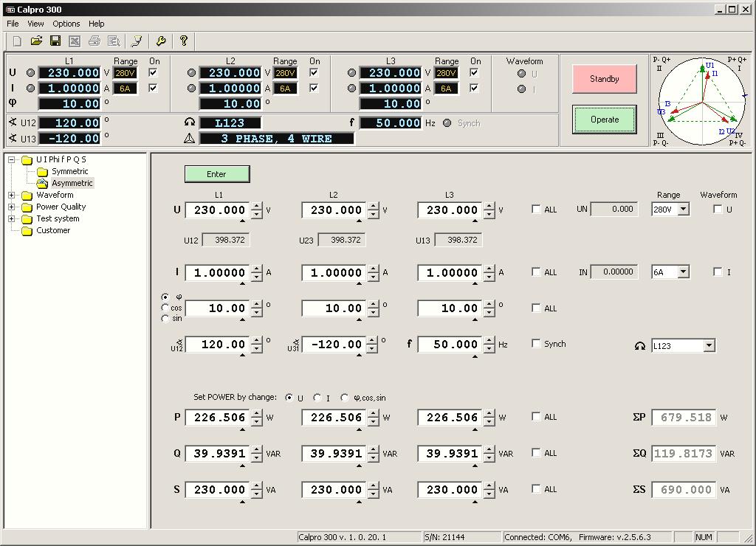756x546 pixels.
Task: Expand the Power Quality tree node
Action: 12,207
